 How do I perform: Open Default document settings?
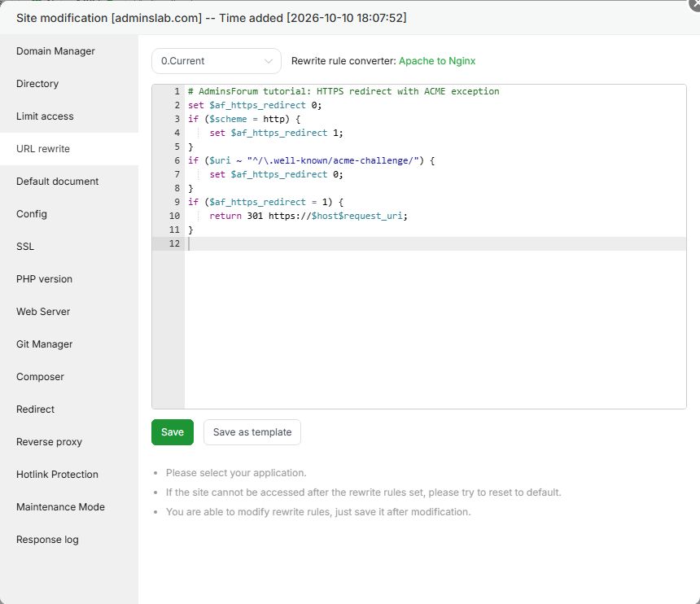click(x=57, y=182)
